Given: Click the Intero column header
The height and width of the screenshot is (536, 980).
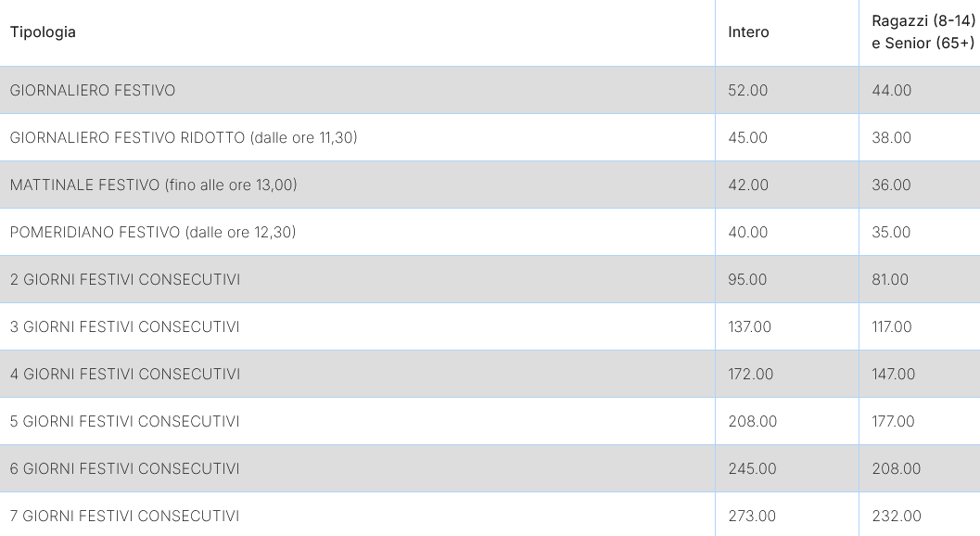Looking at the screenshot, I should click(748, 32).
